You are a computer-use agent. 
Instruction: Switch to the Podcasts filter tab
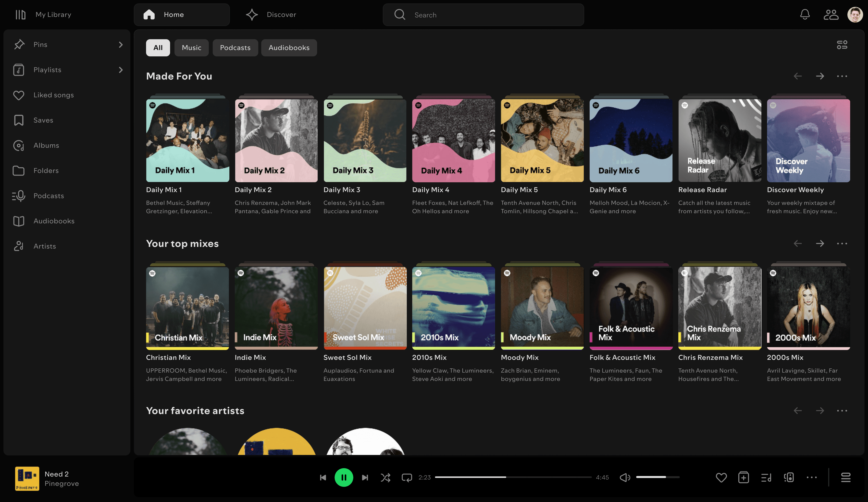point(235,48)
